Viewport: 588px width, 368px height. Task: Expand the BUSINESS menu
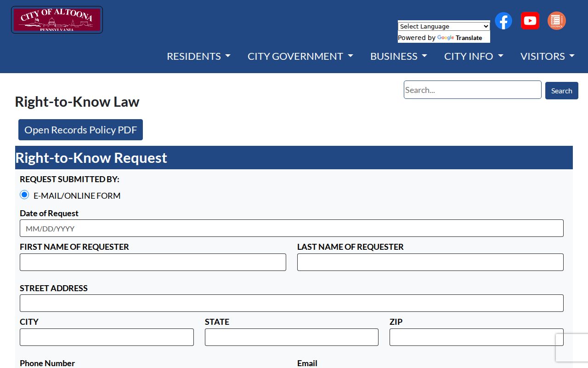[x=399, y=56]
